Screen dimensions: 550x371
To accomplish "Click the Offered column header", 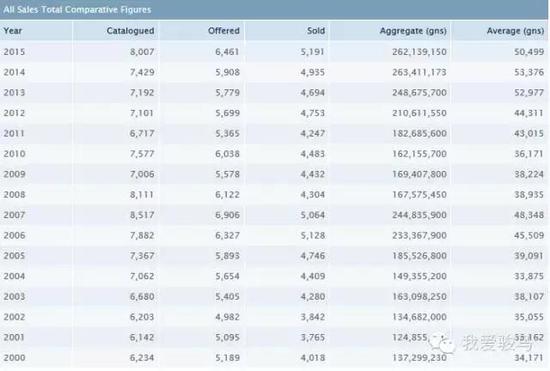I will 224,31.
